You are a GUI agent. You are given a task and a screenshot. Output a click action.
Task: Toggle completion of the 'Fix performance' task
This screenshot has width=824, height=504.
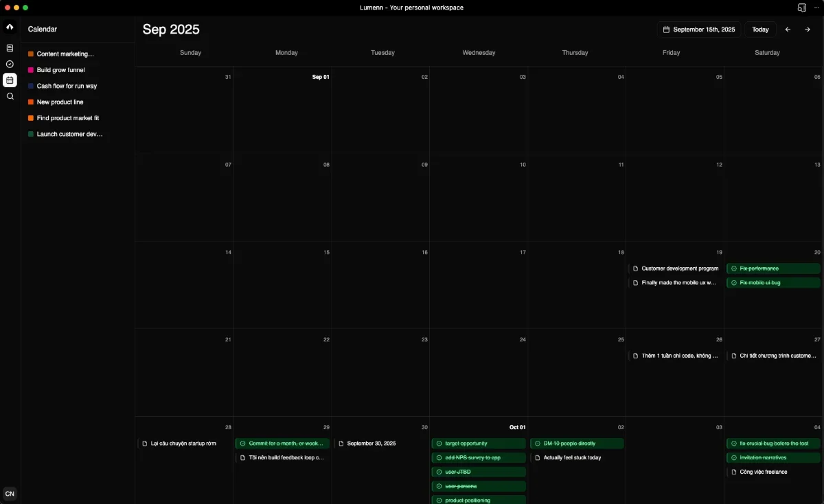tap(733, 268)
